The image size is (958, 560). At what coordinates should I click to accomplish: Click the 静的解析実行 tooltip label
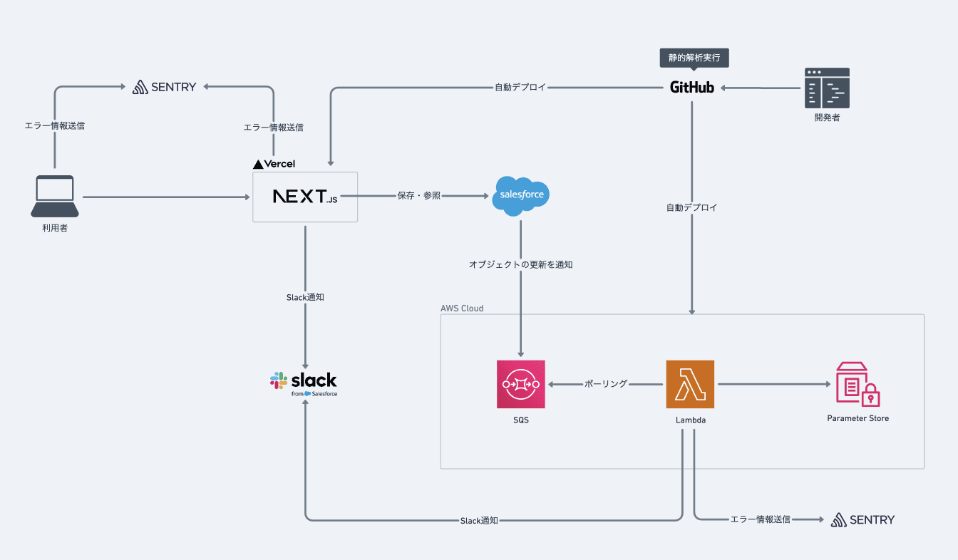point(695,58)
